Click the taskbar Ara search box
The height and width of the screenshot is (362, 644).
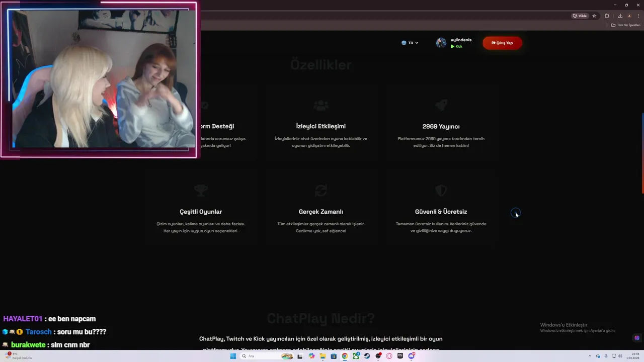click(267, 356)
